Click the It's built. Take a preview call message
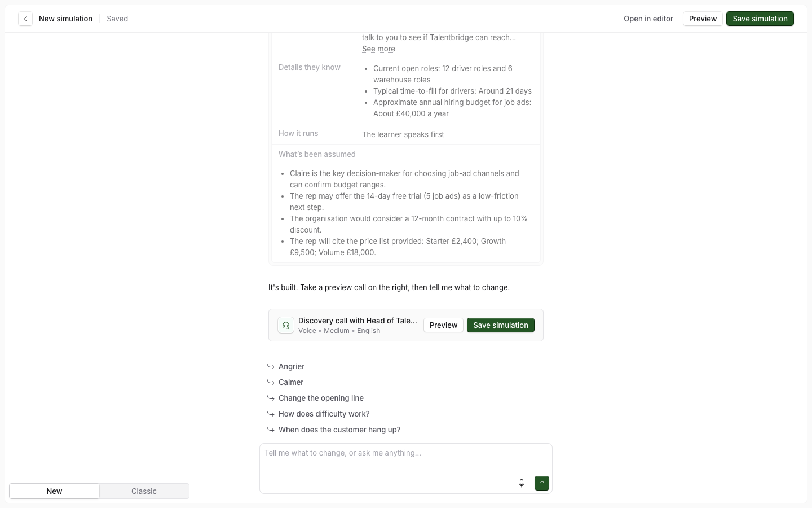Viewport: 812px width, 508px height. tap(389, 287)
